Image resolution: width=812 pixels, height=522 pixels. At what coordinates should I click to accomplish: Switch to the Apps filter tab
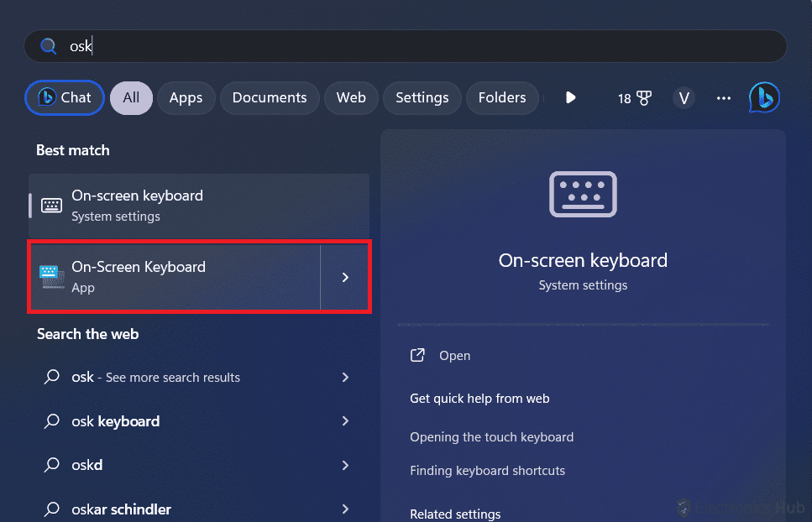(186, 98)
